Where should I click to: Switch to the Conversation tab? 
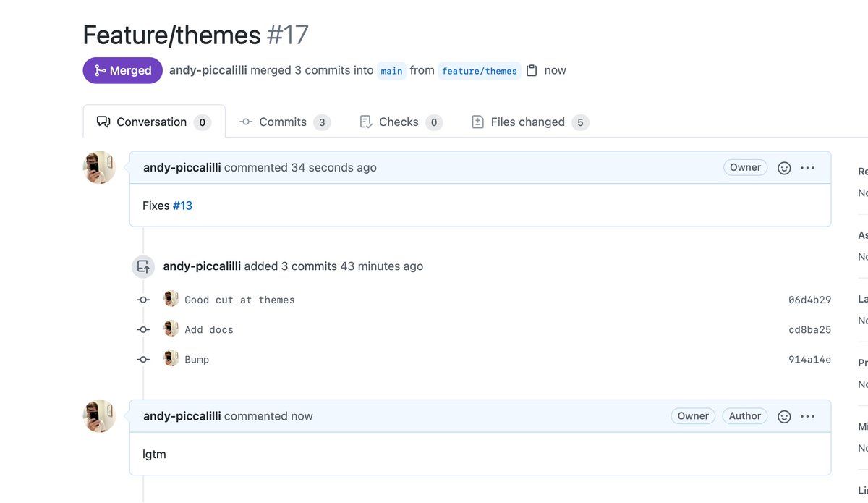coord(153,122)
